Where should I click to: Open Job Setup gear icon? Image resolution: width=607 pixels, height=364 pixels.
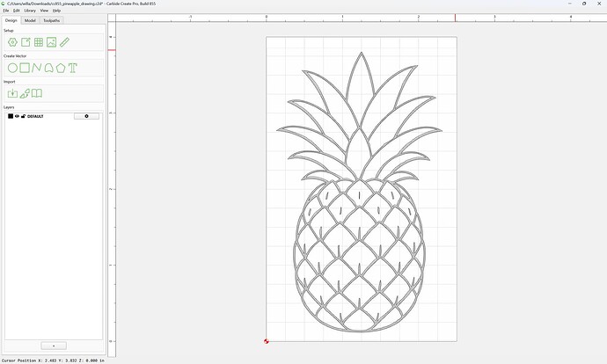click(x=13, y=42)
